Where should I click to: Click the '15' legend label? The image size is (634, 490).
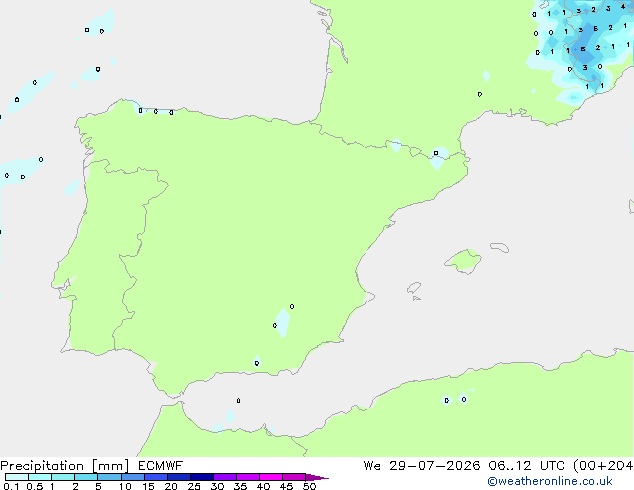click(148, 486)
